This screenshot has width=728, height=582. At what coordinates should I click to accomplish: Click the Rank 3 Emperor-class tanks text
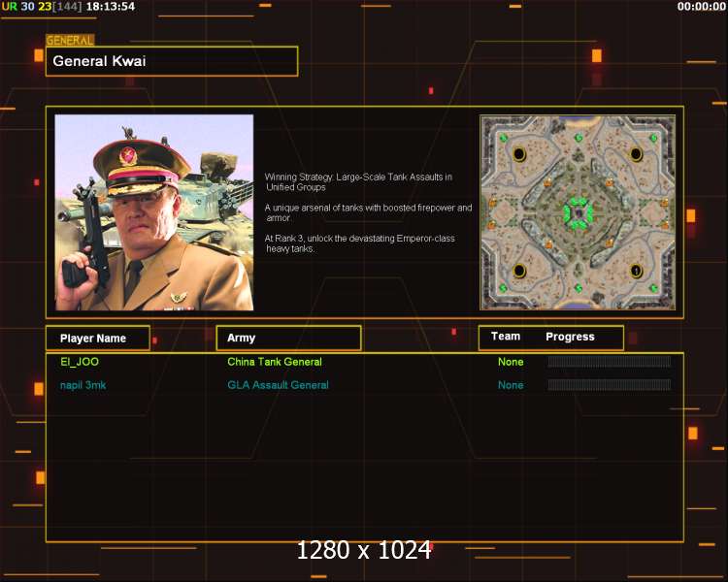pyautogui.click(x=359, y=243)
